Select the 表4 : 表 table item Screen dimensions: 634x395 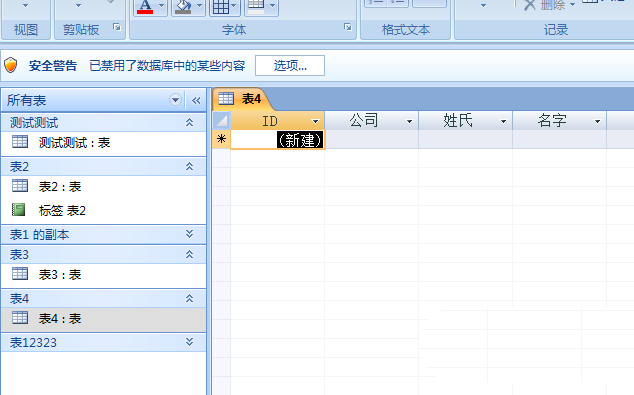point(104,319)
